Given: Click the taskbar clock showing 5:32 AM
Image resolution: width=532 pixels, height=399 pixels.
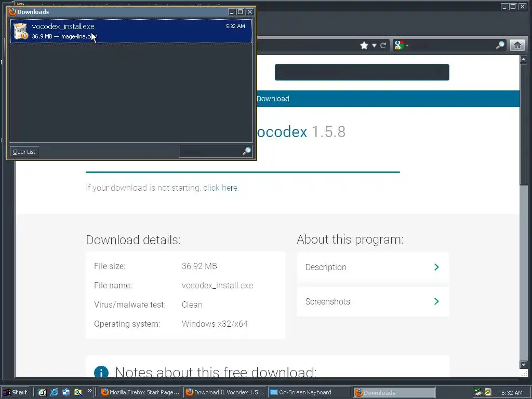Looking at the screenshot, I should pos(512,393).
